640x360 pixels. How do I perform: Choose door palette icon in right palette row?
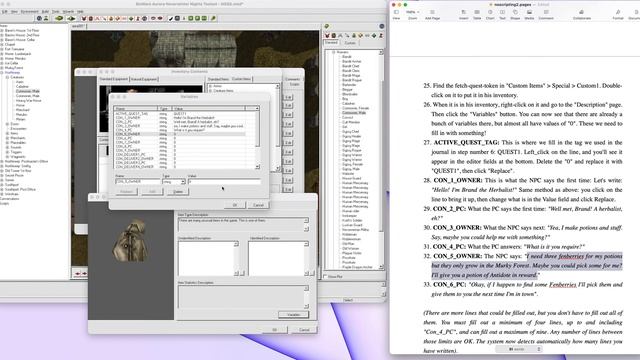click(333, 36)
